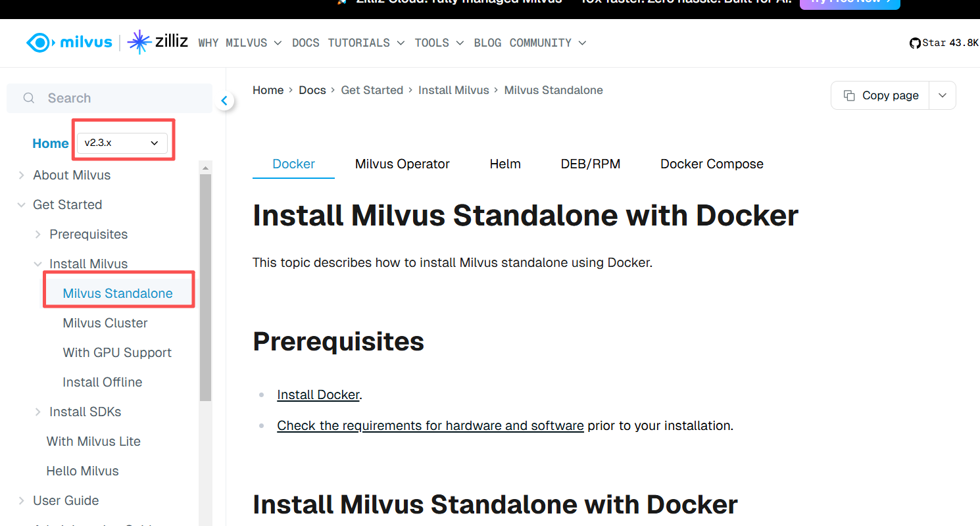Open hardware and software requirements link
Image resolution: width=980 pixels, height=526 pixels.
pyautogui.click(x=430, y=425)
